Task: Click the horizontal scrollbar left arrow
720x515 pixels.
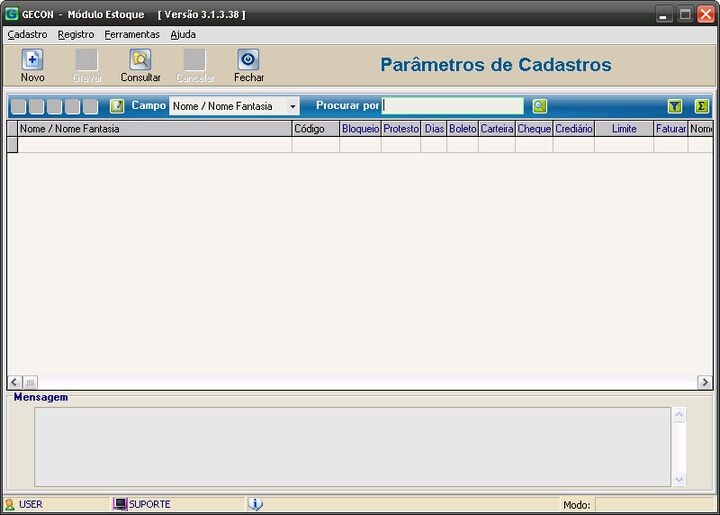Action: pos(14,382)
